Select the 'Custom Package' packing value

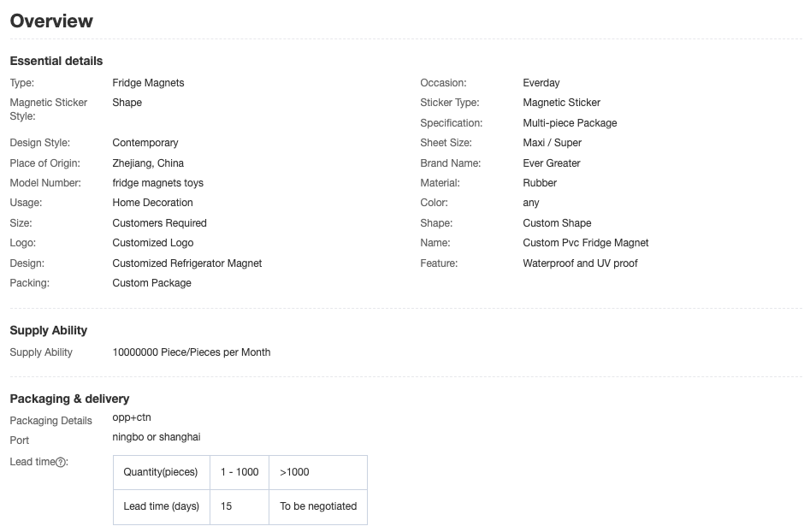coord(152,283)
